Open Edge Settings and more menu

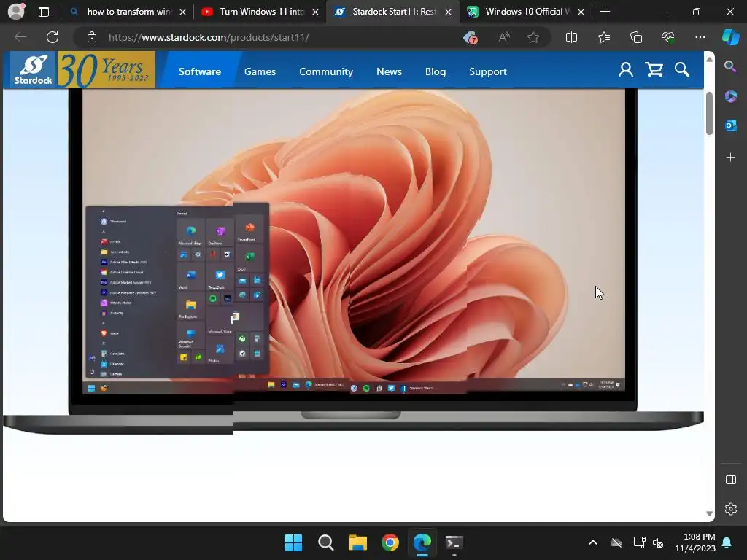tap(700, 37)
